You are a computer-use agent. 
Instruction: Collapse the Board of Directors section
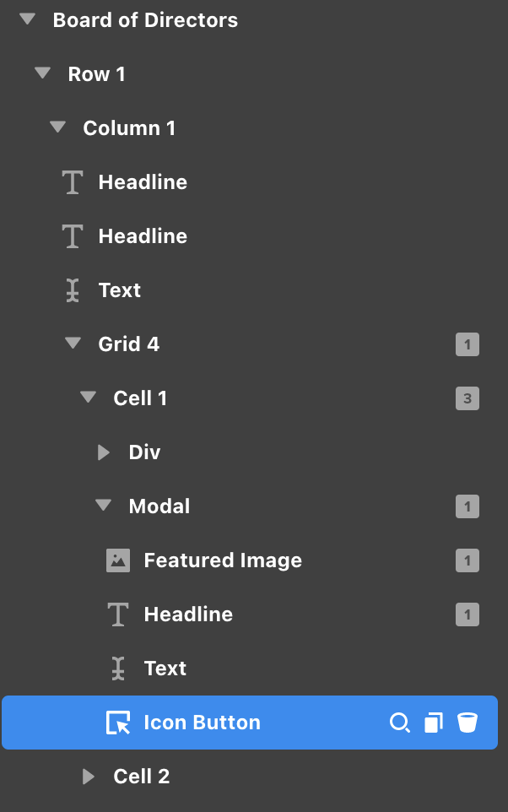coord(28,19)
